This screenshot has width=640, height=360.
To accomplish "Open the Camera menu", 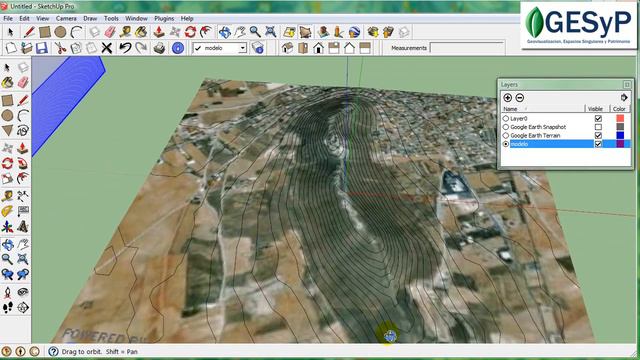I will click(x=66, y=18).
